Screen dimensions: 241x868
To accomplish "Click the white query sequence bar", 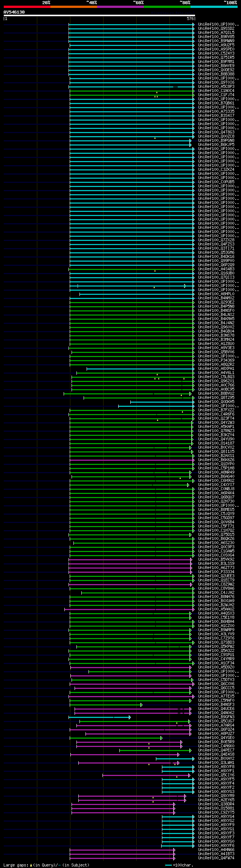I will tap(99, 15).
